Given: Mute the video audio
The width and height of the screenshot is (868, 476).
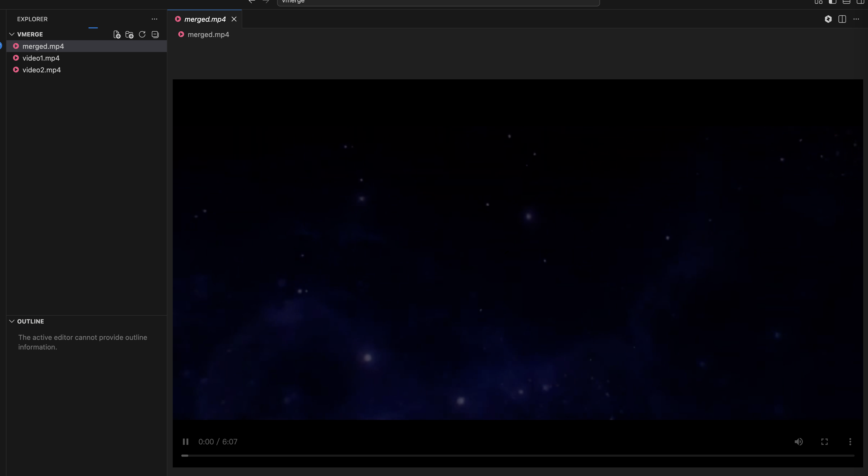Looking at the screenshot, I should pyautogui.click(x=799, y=442).
